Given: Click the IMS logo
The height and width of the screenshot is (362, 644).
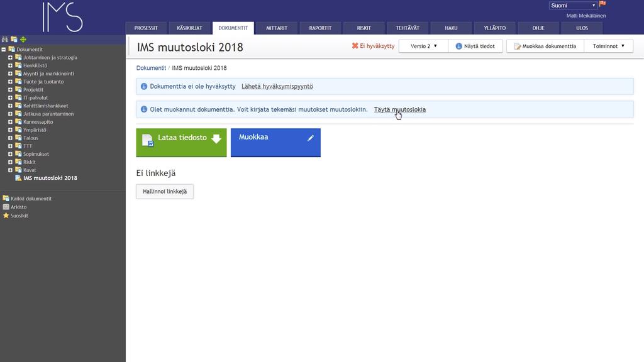Looking at the screenshot, I should (x=63, y=17).
